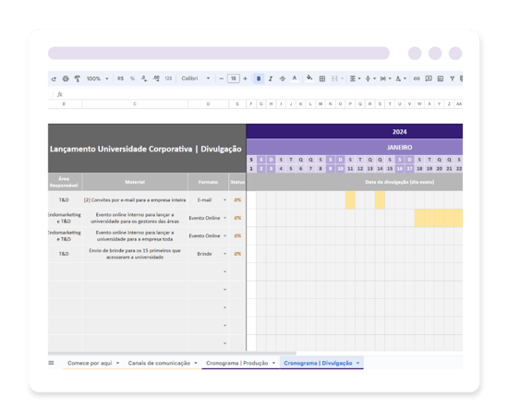Open the 100% zoom dropdown
The image size is (508, 420).
(97, 78)
